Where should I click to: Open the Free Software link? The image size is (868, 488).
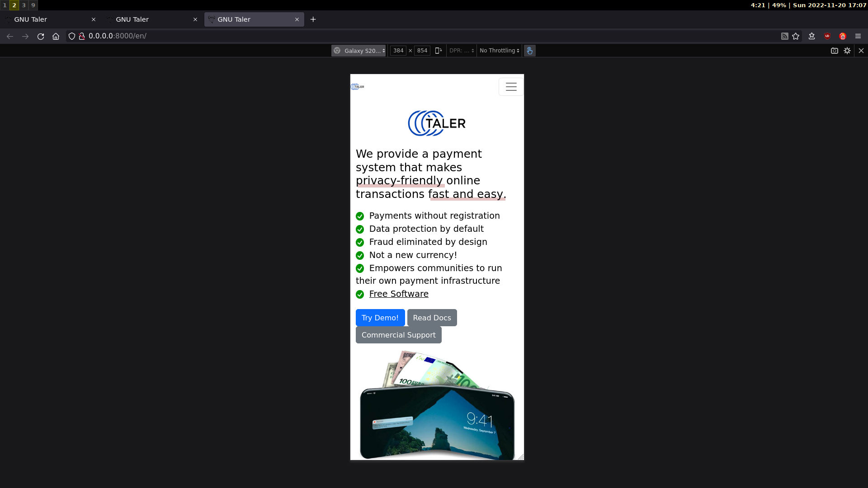(x=399, y=294)
